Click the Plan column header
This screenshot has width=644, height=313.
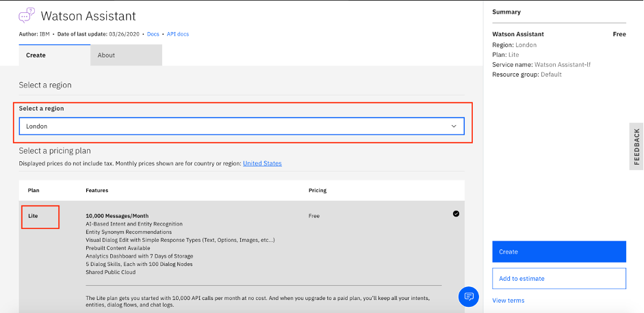[34, 191]
